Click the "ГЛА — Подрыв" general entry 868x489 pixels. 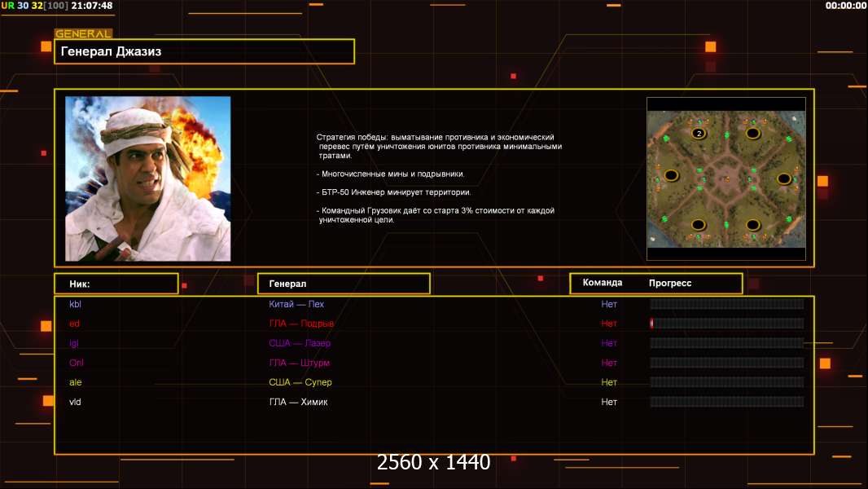(301, 324)
